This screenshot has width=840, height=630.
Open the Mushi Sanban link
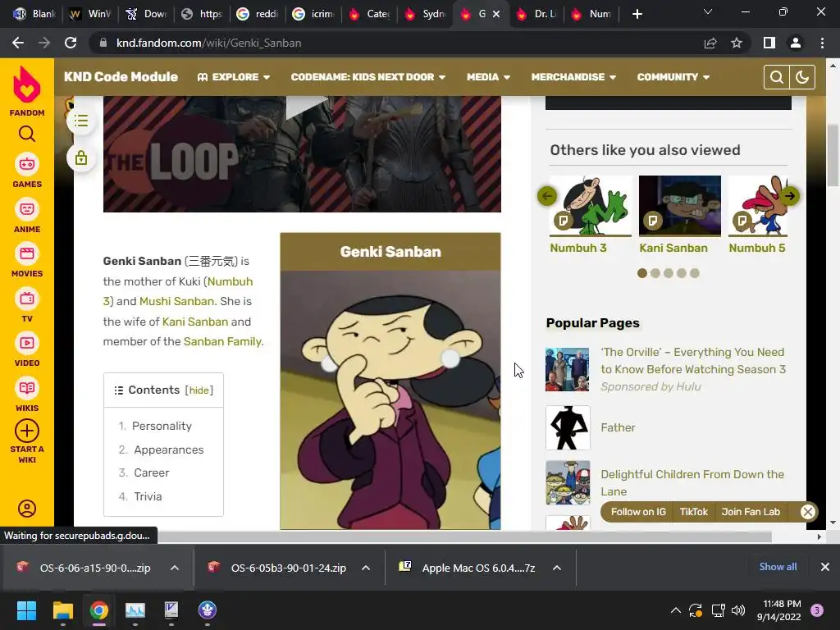(x=176, y=301)
